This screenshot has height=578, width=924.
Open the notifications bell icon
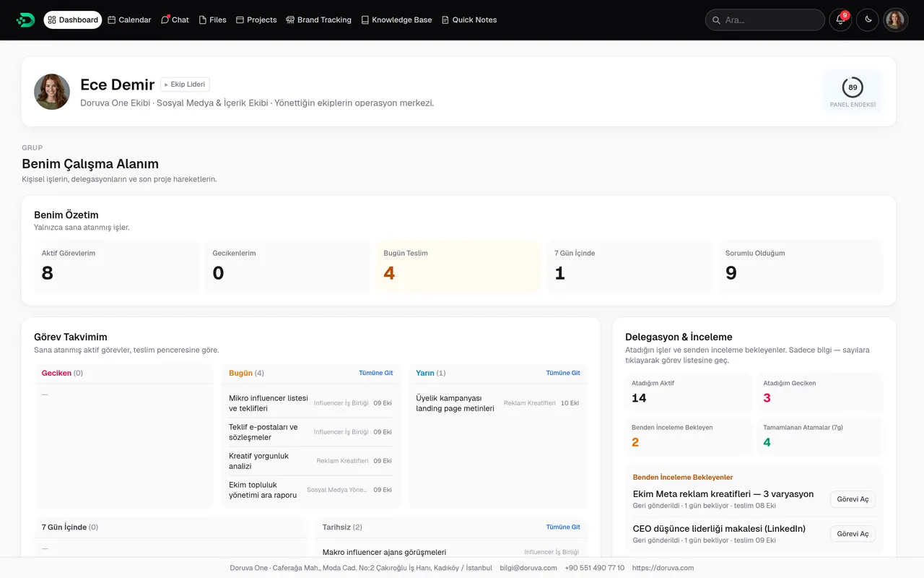840,20
